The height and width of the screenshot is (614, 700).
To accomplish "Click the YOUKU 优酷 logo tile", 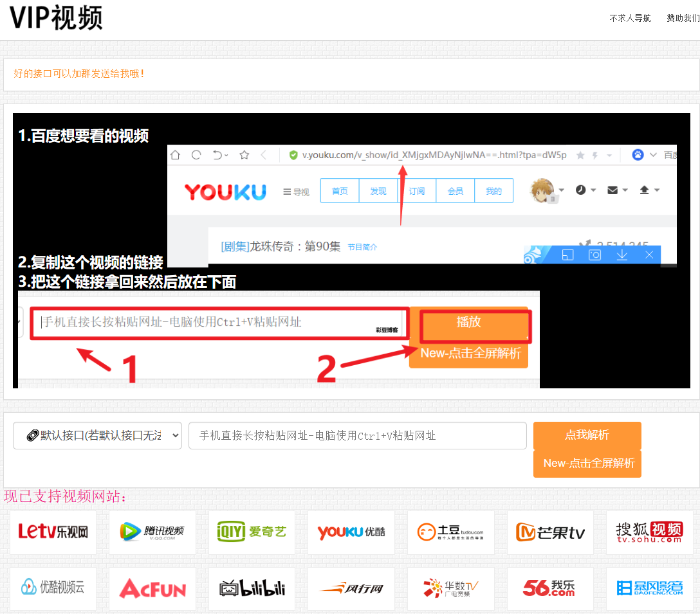I will pos(351,532).
